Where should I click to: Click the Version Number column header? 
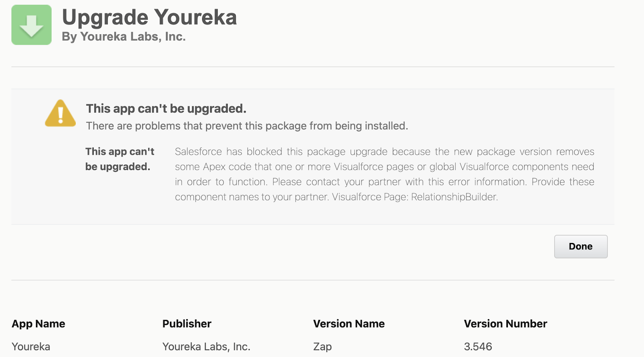point(506,324)
